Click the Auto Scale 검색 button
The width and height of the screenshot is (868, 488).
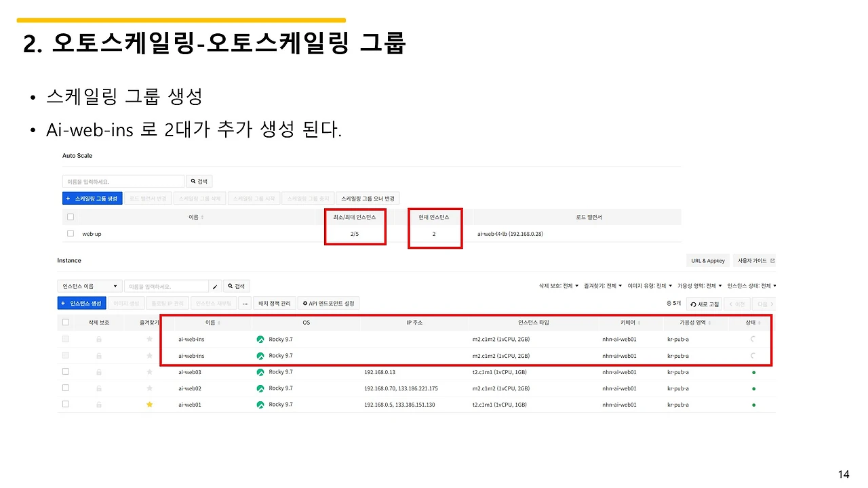200,182
